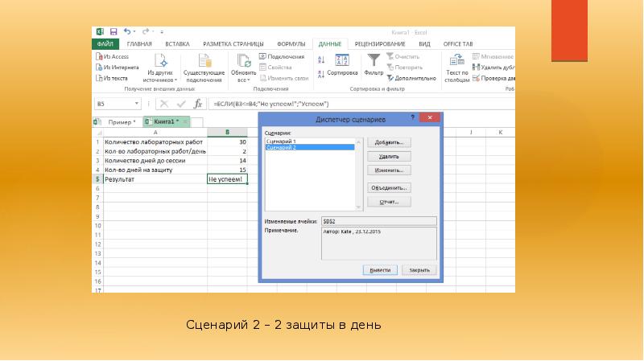The height and width of the screenshot is (361, 644).
Task: Click the scenario list scrollbar down arrow
Action: pyautogui.click(x=358, y=207)
